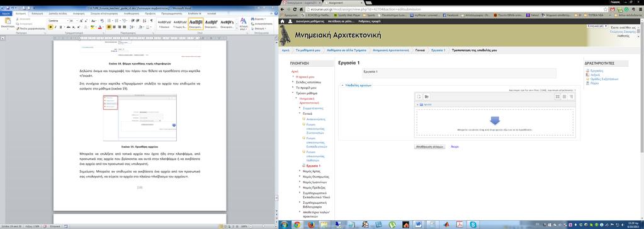644x229 pixels.
Task: Click the red font color button
Action: (99, 27)
